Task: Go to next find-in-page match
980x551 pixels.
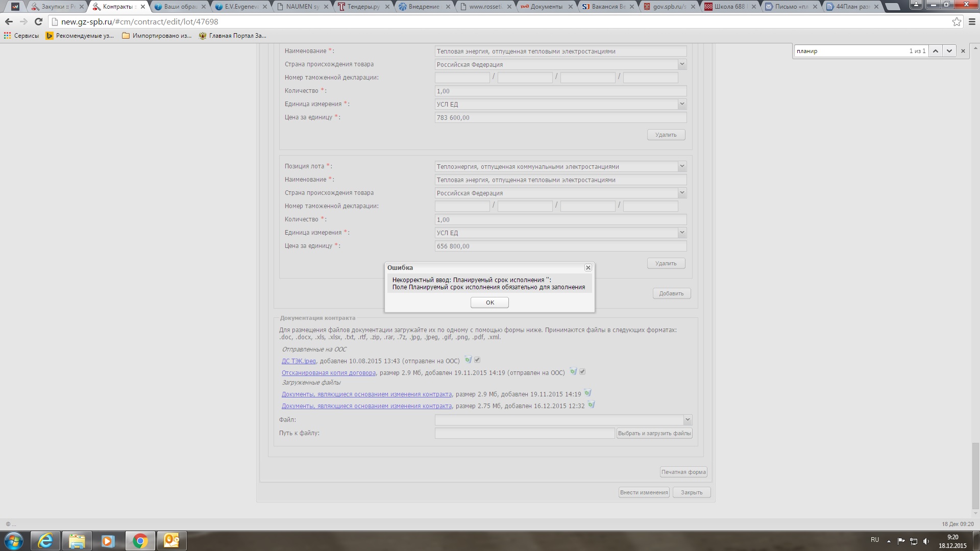Action: coord(949,51)
